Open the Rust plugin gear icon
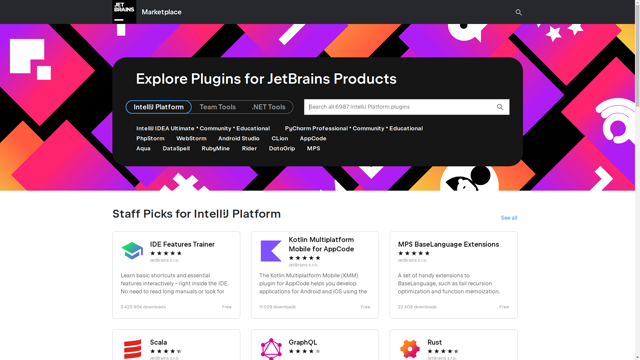This screenshot has width=640, height=360. point(410,349)
